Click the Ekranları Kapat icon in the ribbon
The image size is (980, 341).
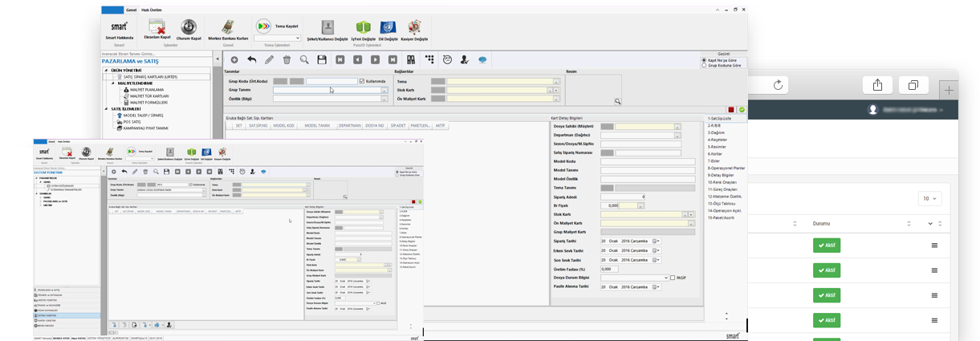pos(157,26)
